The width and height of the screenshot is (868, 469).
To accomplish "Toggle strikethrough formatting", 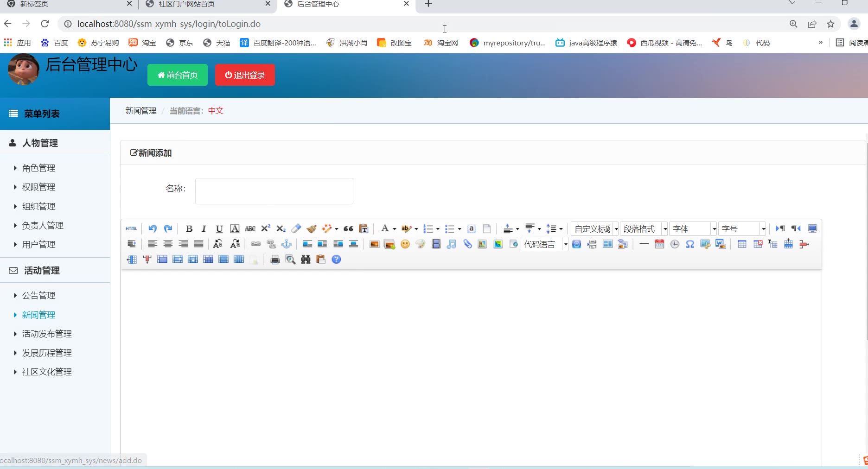I will 250,228.
